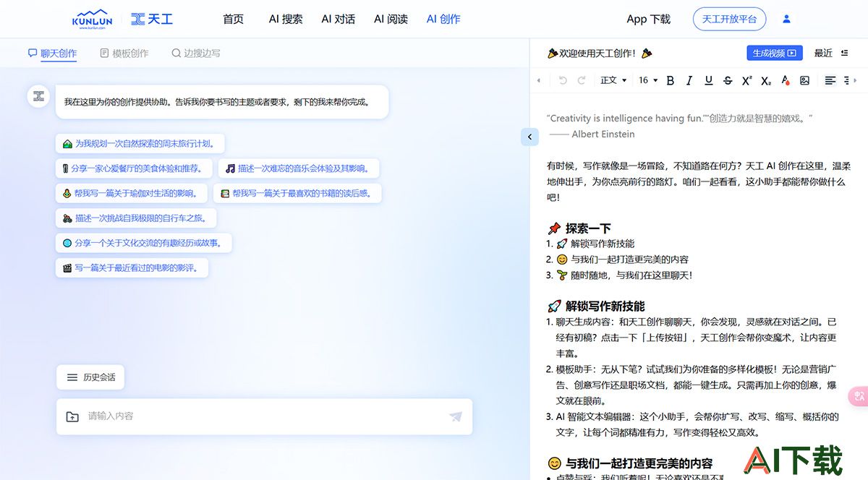Switch to the 模板创作 tab
Screen dimensions: 868x480
pyautogui.click(x=124, y=53)
